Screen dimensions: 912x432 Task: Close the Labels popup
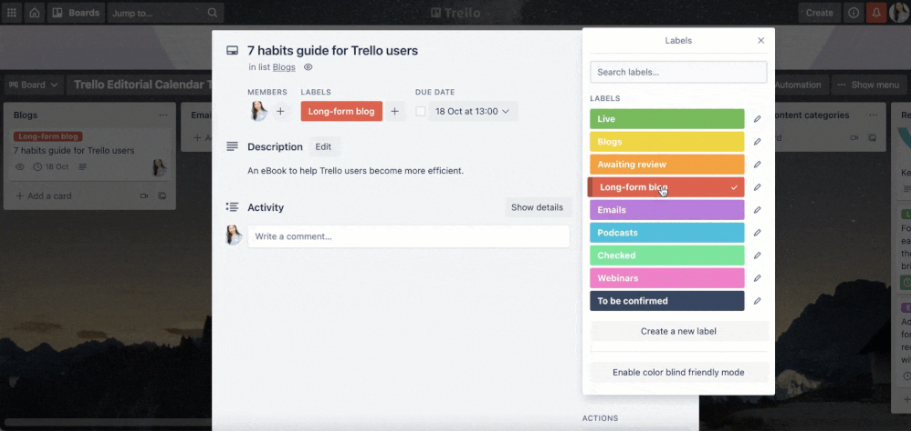point(761,41)
